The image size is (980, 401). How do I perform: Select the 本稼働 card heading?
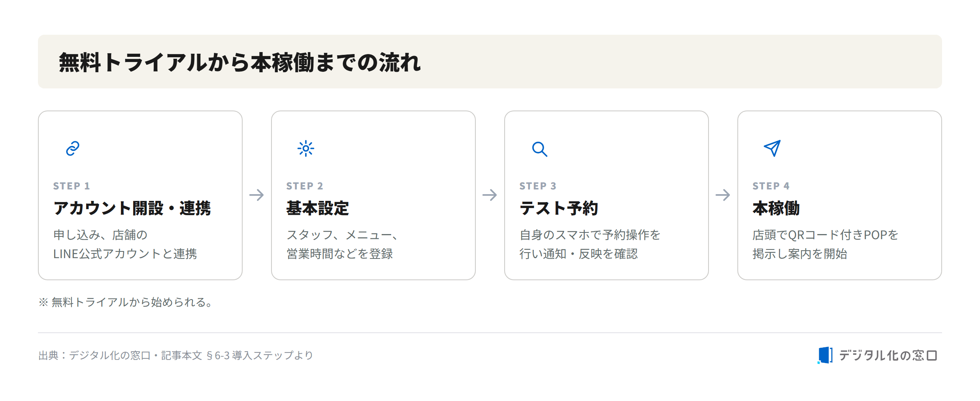click(776, 208)
